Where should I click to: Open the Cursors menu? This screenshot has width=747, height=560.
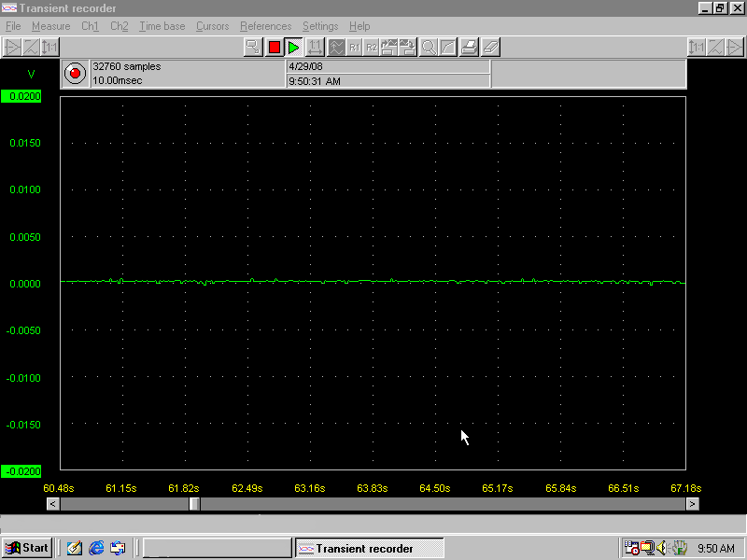tap(212, 26)
